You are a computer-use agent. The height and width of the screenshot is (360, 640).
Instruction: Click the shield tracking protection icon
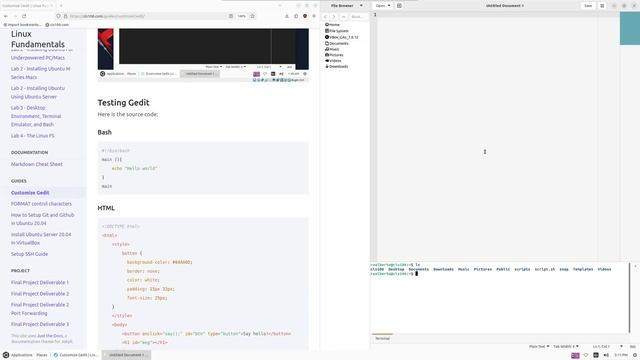click(x=58, y=16)
